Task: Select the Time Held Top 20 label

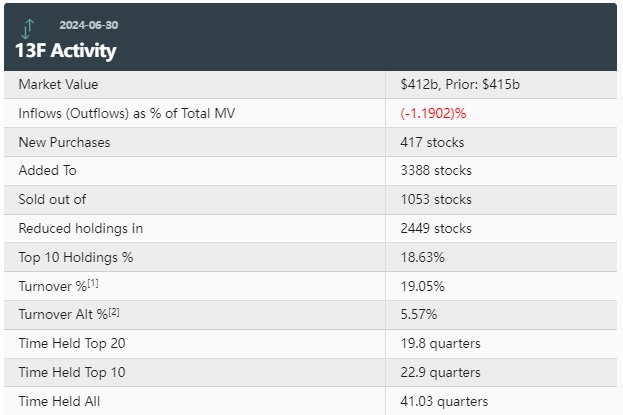Action: [x=72, y=344]
